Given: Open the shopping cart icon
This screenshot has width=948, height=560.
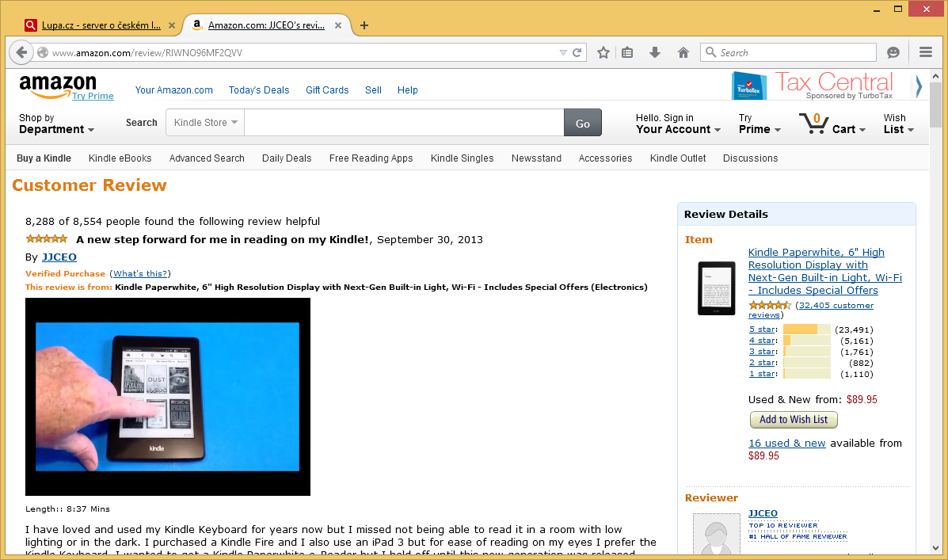Looking at the screenshot, I should point(813,123).
